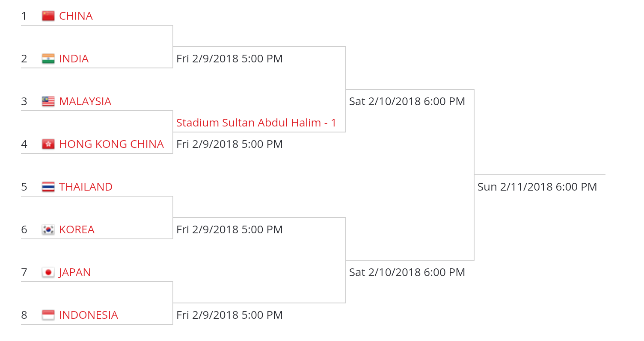Viewport: 644px width, 341px height.
Task: Click the Indonesia flag icon
Action: click(x=48, y=315)
